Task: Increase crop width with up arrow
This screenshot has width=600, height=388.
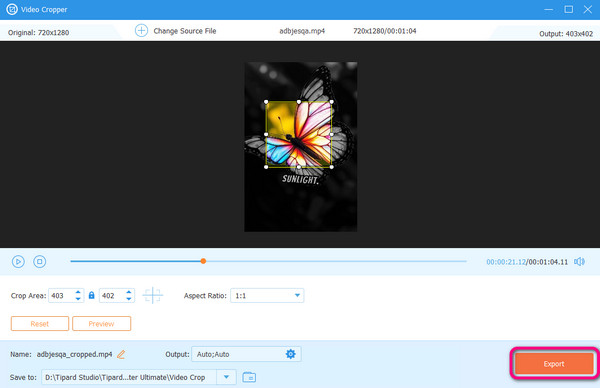Action: point(78,292)
